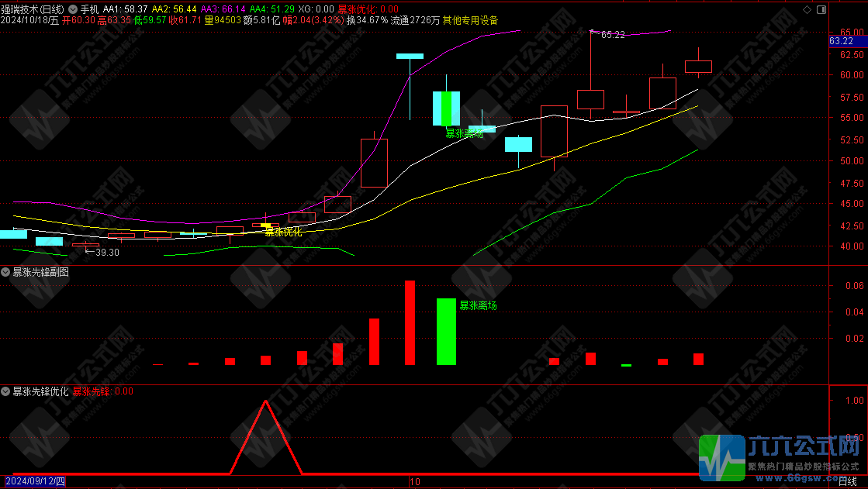Viewport: 868px width, 489px height.
Task: Click the 39.30 low price annotation
Action: click(106, 252)
